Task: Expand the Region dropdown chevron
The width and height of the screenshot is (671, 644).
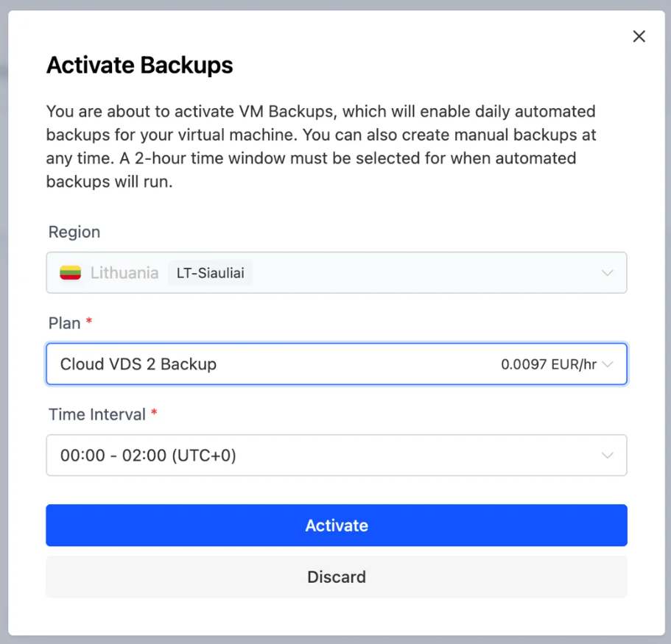Action: (x=608, y=273)
